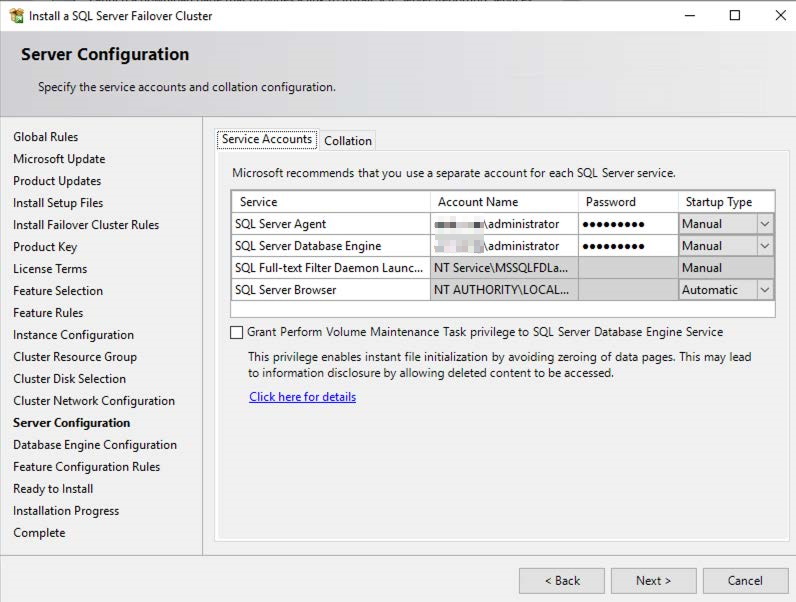This screenshot has height=602, width=796.
Task: Click Complete step in sidebar
Action: [x=39, y=533]
